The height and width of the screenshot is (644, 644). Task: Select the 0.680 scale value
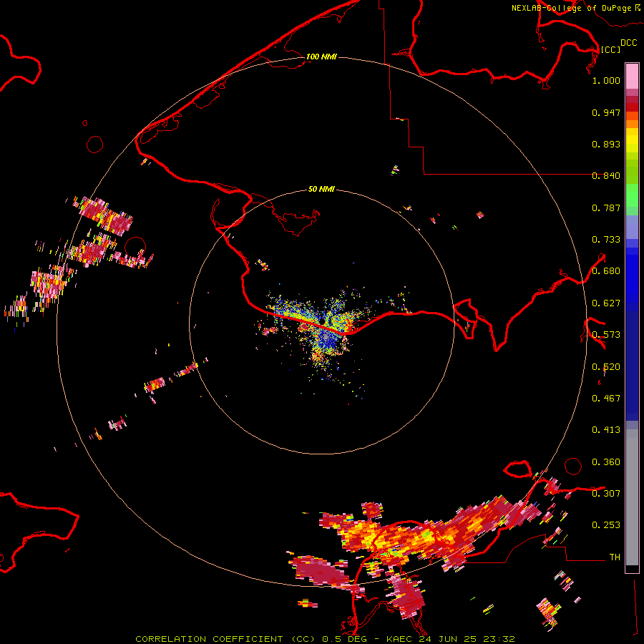606,271
